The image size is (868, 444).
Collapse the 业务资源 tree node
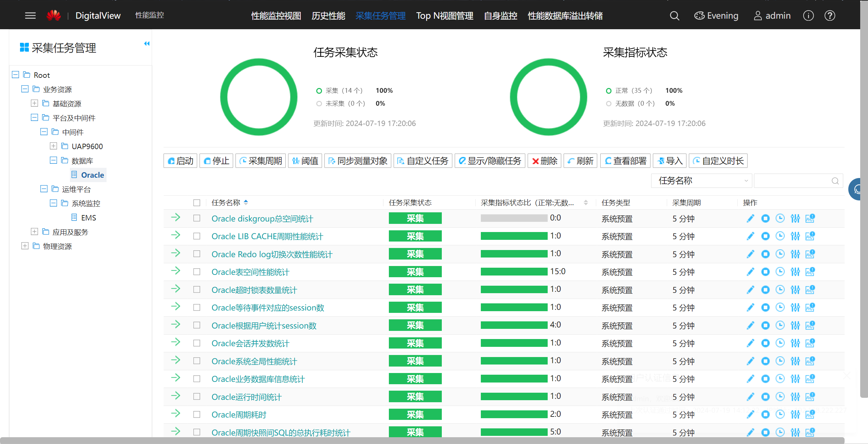(x=25, y=89)
